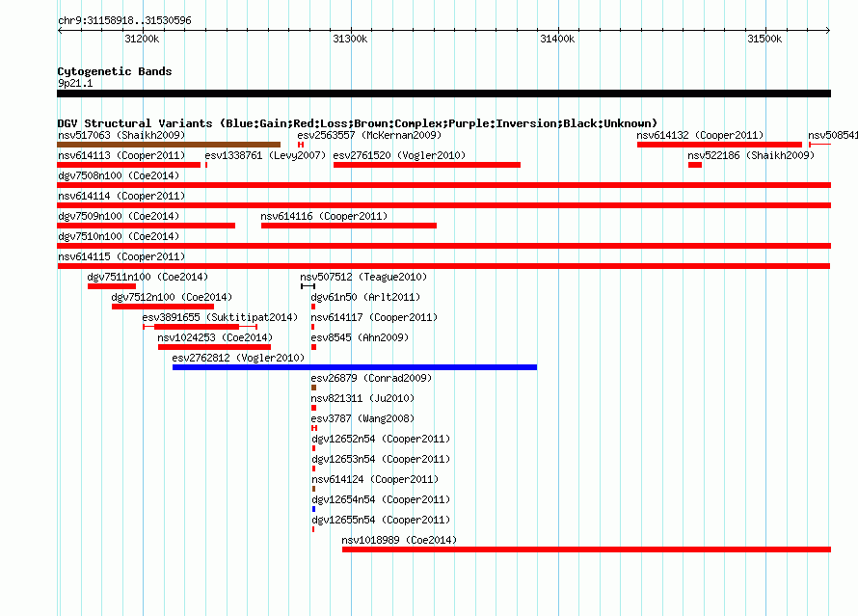Click the esv3787 (Wang2008) label
858x616 pixels.
point(362,418)
